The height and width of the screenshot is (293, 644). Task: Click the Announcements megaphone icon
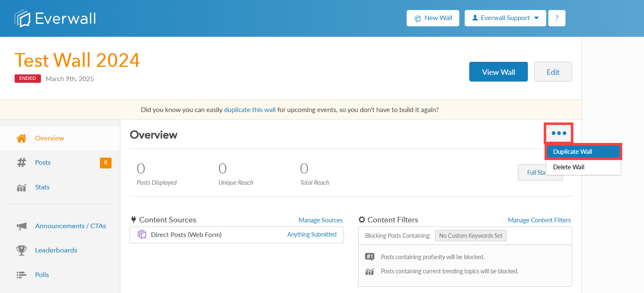click(x=21, y=226)
